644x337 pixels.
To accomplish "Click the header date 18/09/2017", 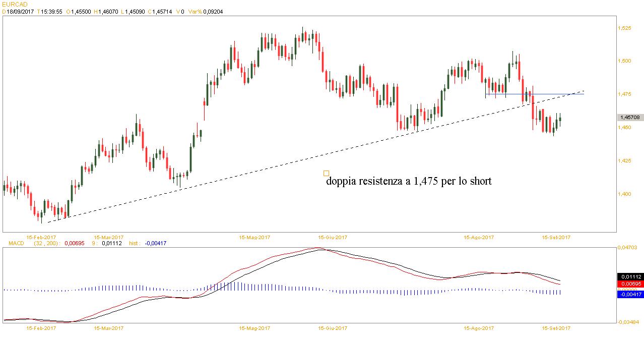I will [x=20, y=11].
